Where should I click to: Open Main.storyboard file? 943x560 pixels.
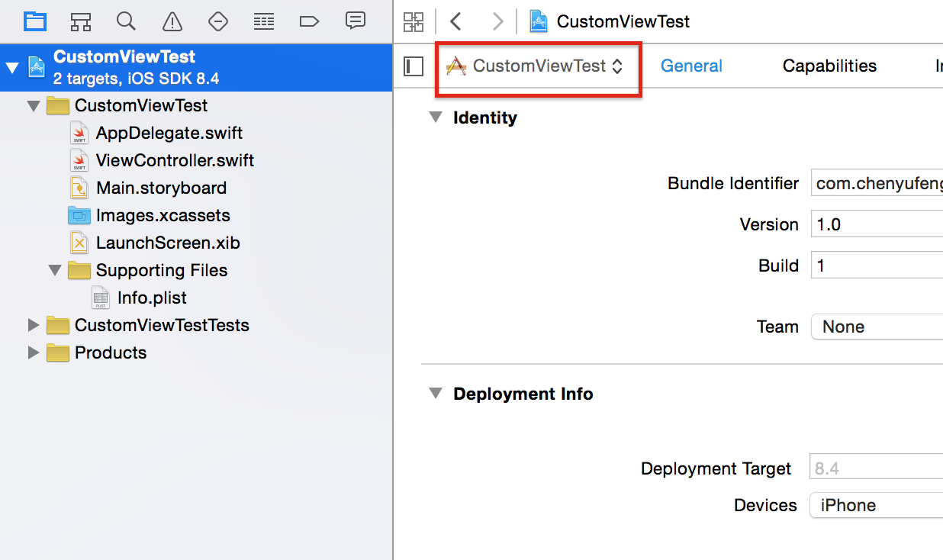(x=161, y=188)
